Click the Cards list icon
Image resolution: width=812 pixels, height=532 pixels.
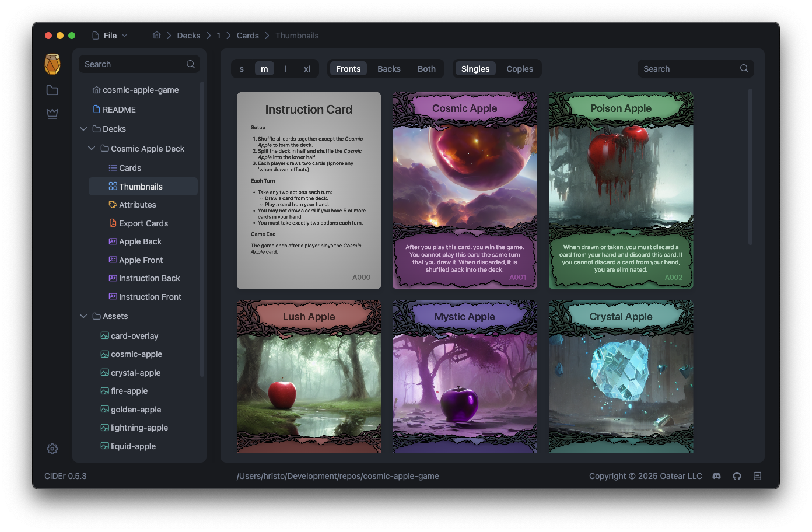(113, 168)
